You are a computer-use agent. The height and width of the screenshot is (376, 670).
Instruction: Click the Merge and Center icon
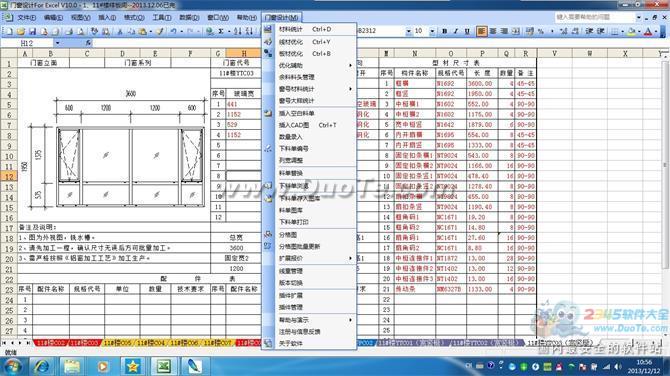pyautogui.click(x=516, y=31)
